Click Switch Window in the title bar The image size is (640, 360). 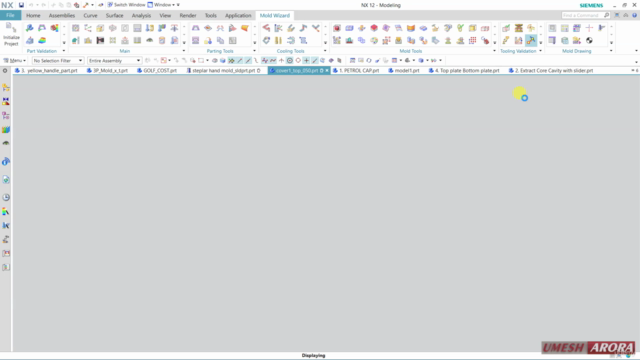tap(126, 5)
